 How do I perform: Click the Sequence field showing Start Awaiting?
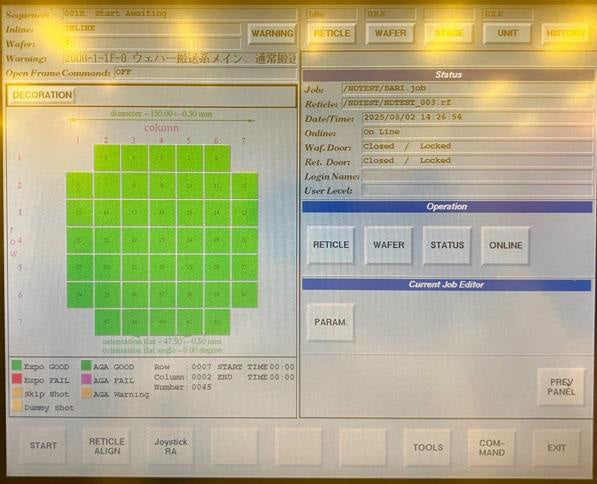point(180,14)
